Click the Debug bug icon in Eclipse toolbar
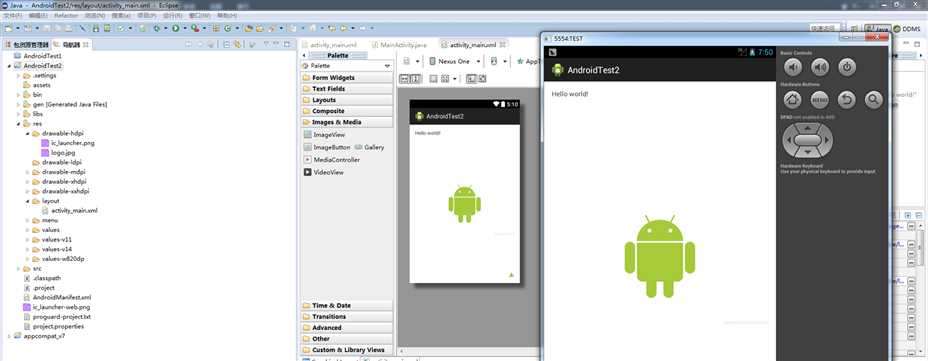The image size is (928, 361). (157, 28)
